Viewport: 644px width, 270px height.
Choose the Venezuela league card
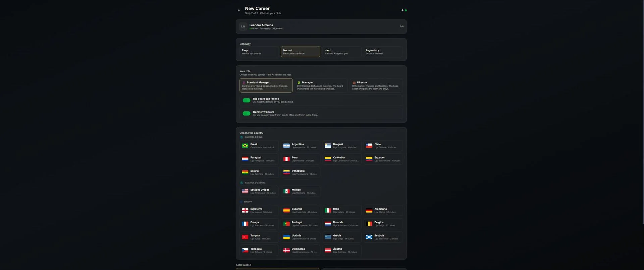301,172
